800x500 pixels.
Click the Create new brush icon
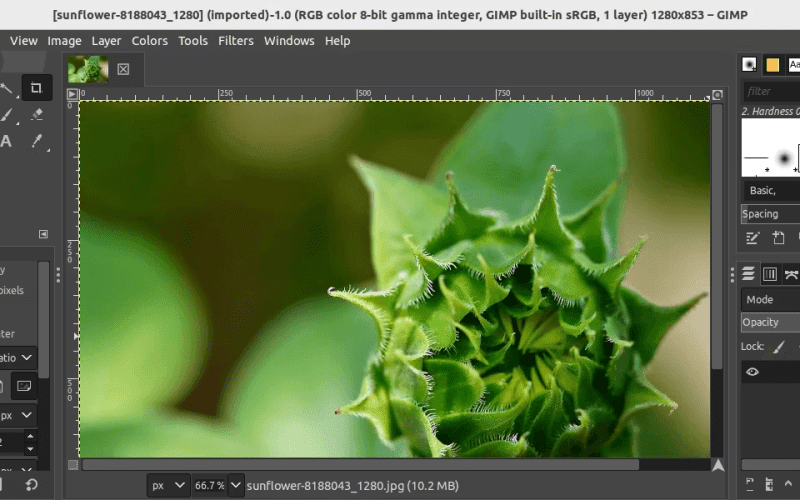778,238
